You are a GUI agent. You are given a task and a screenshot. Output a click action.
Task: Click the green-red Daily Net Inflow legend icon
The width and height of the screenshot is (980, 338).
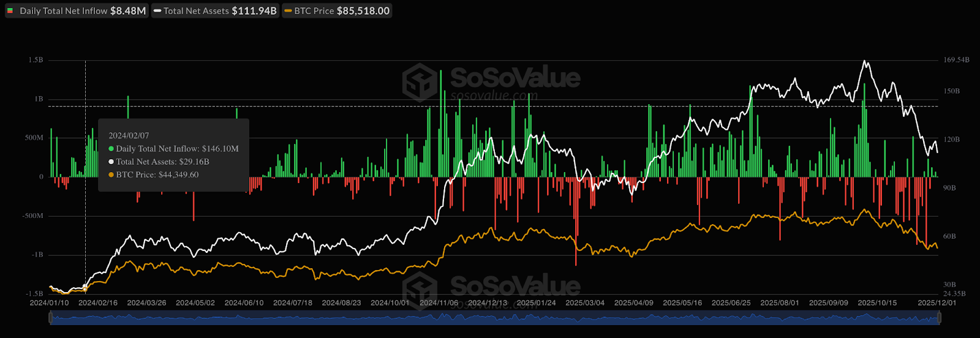10,11
